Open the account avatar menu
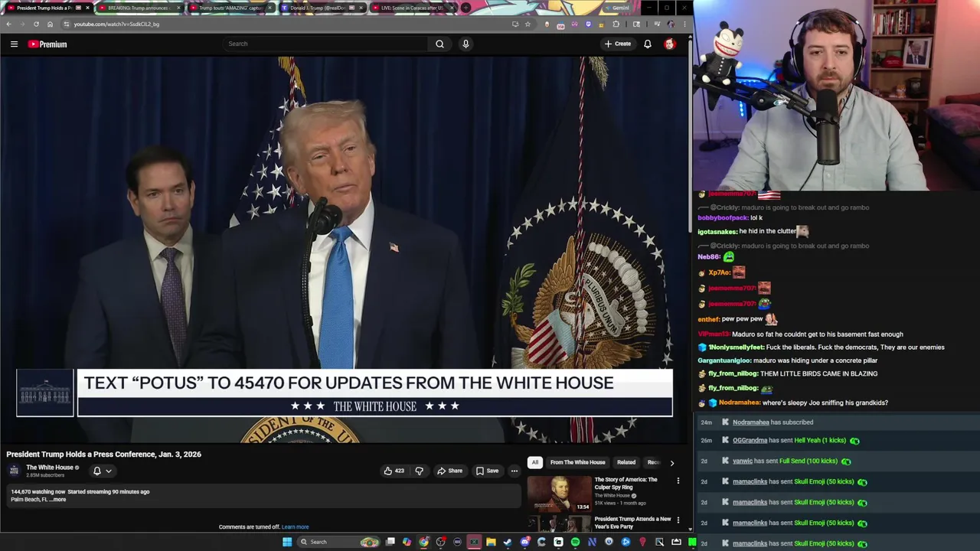980x551 pixels. 670,44
